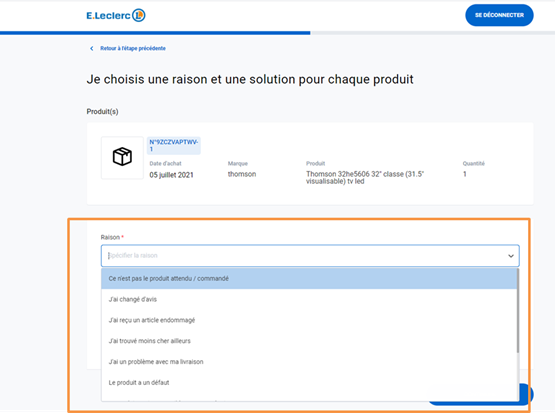Click the E.Leclerc logo
555x413 pixels.
coord(116,15)
